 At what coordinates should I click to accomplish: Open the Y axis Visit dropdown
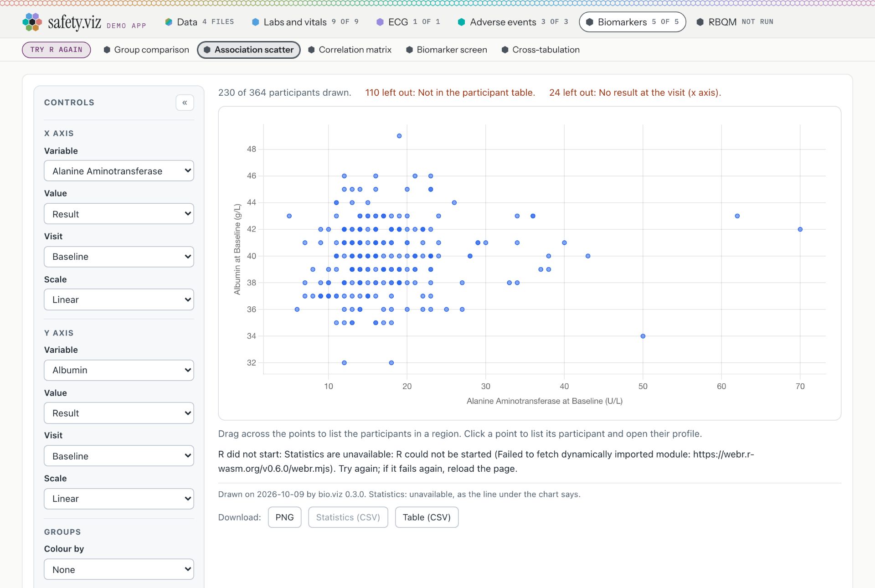pos(119,456)
